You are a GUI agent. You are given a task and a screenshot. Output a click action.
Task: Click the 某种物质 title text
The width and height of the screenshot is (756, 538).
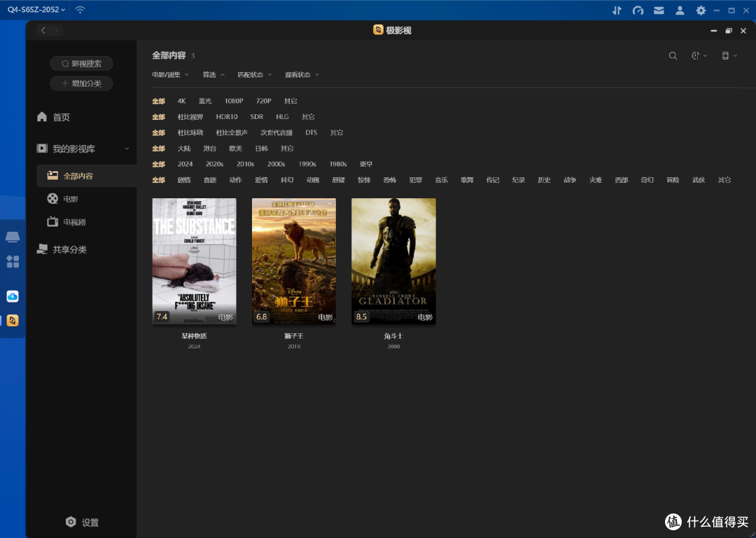click(195, 336)
